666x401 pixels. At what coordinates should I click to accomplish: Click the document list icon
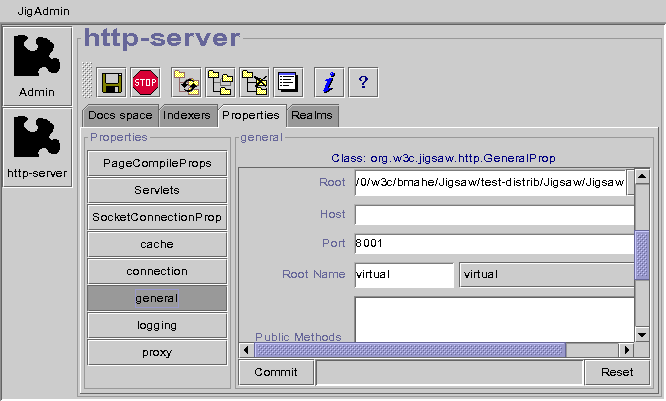288,82
